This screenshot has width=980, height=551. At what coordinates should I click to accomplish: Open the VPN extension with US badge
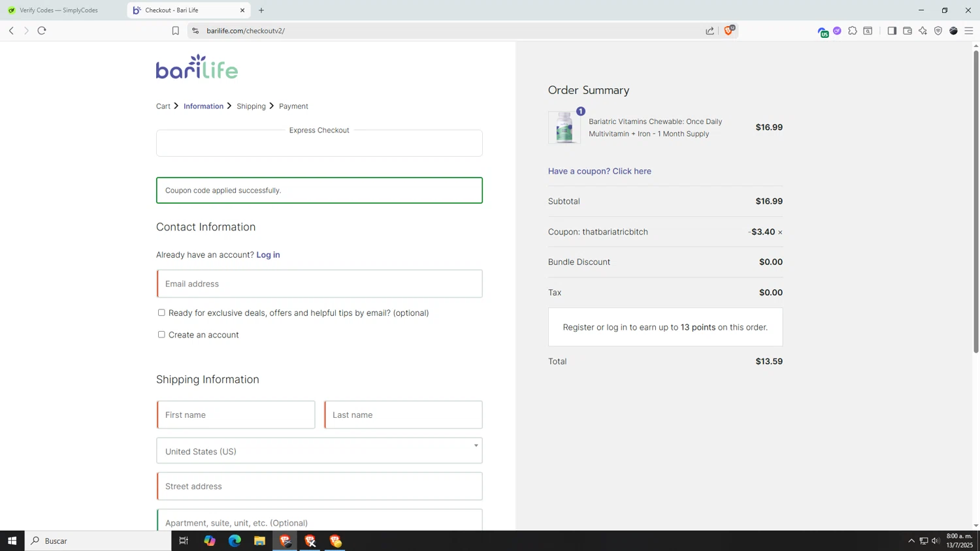tap(823, 31)
